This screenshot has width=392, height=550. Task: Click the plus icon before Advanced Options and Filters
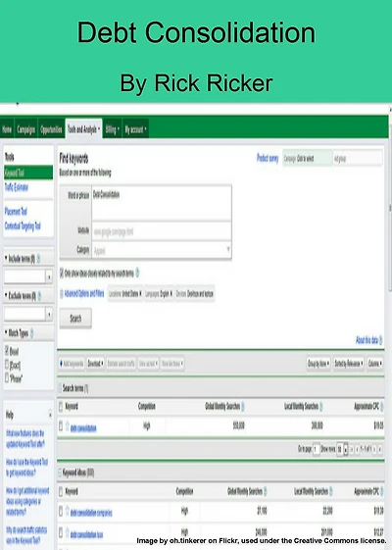click(62, 293)
